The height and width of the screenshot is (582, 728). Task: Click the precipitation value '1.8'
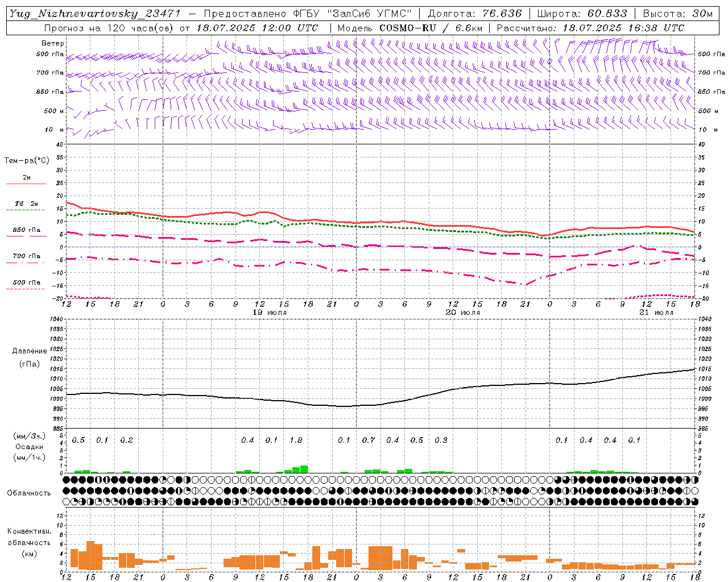296,440
